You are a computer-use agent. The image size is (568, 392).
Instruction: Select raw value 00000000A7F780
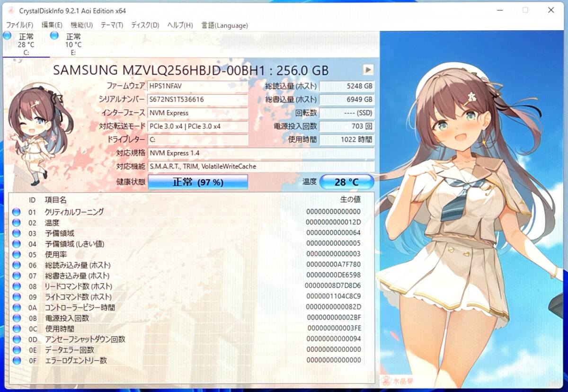pyautogui.click(x=333, y=265)
